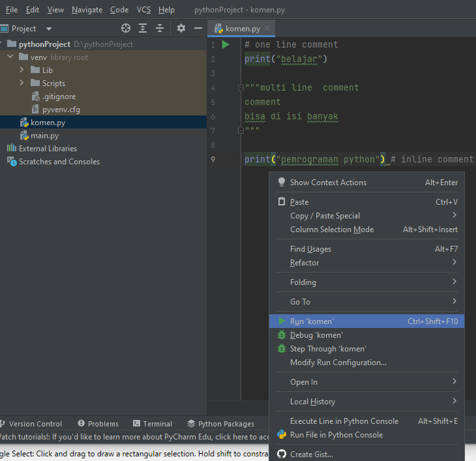Open the Navigate menu
The width and height of the screenshot is (476, 461).
[x=87, y=10]
